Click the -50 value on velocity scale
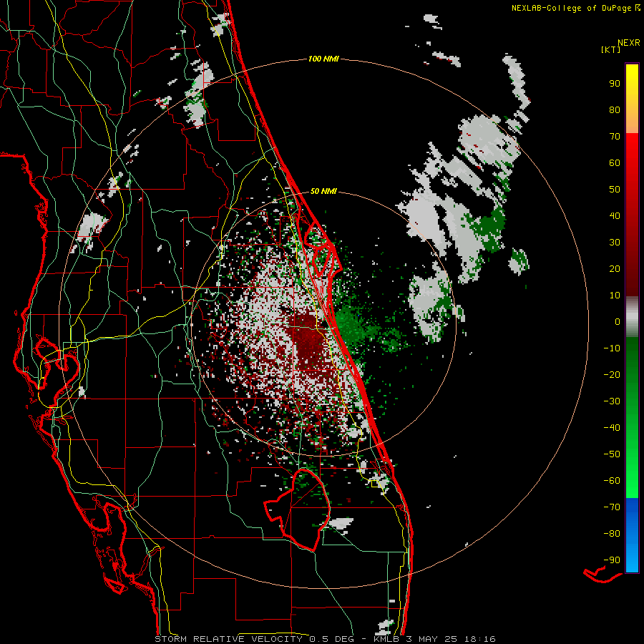Screen dimensions: 644x644 click(612, 454)
